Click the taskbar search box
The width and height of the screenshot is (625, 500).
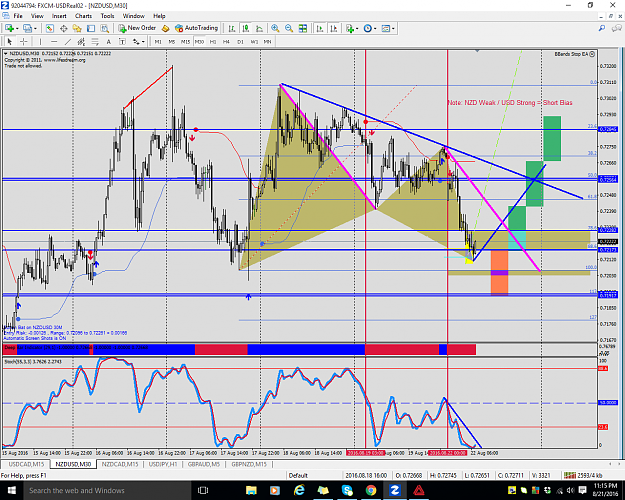click(x=106, y=490)
